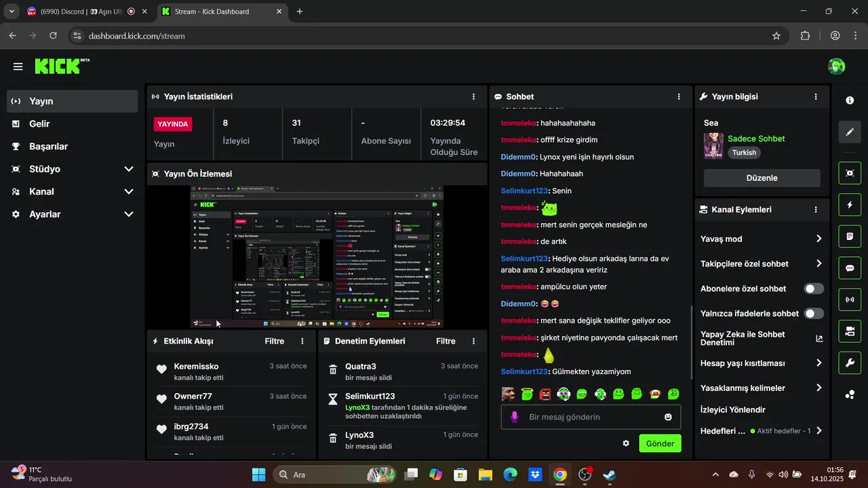Click İzleyici Yönlendir
This screenshot has height=488, width=868.
click(733, 410)
